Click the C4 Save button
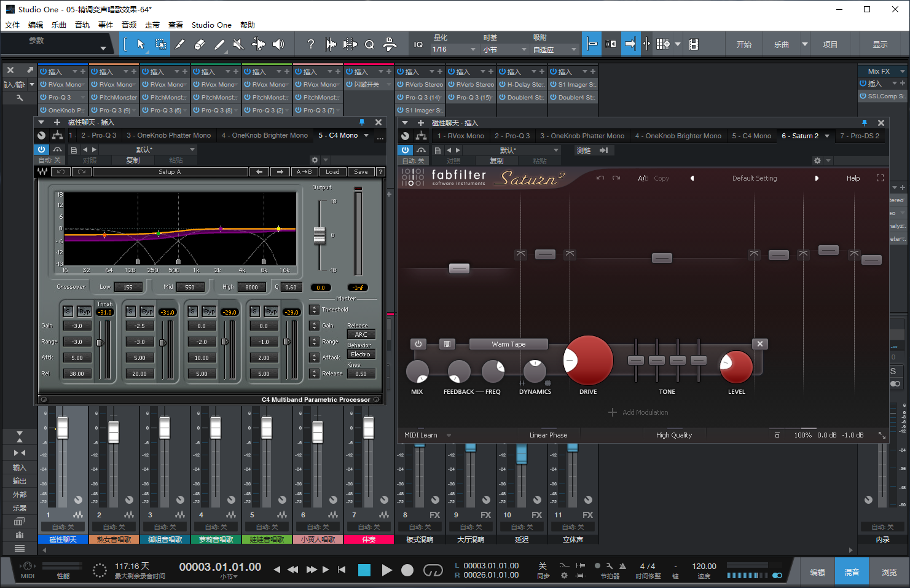 [x=361, y=172]
